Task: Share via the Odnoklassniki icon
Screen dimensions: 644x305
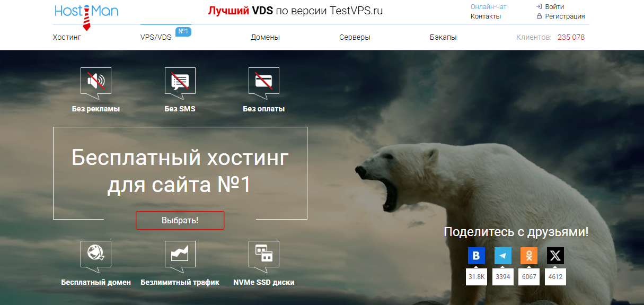Action: point(528,256)
